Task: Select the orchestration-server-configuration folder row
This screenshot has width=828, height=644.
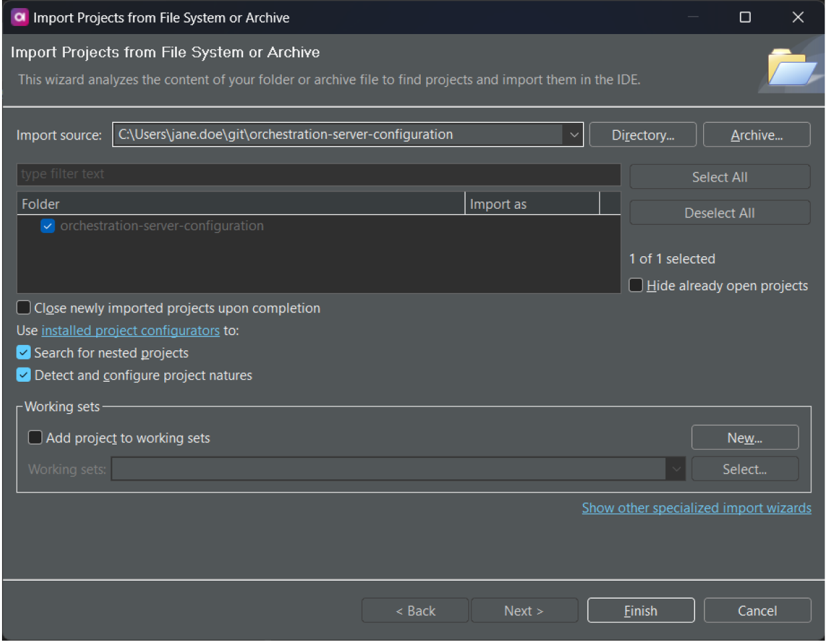Action: pos(162,226)
